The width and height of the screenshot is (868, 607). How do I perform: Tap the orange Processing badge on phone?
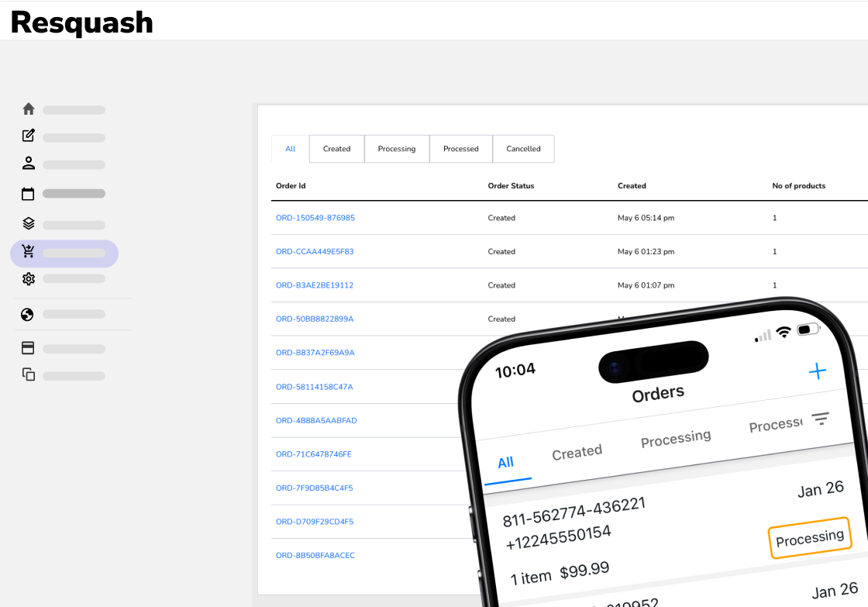pos(810,538)
